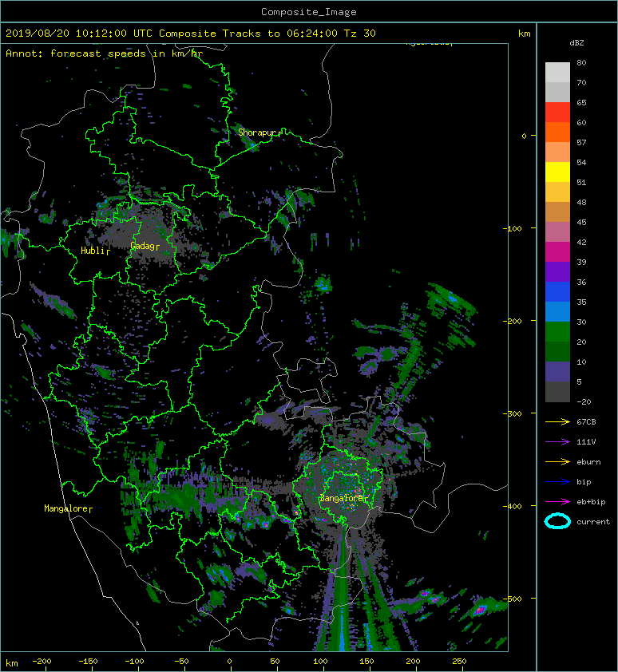Click the 250 tick on the horizontal axis

pyautogui.click(x=459, y=662)
